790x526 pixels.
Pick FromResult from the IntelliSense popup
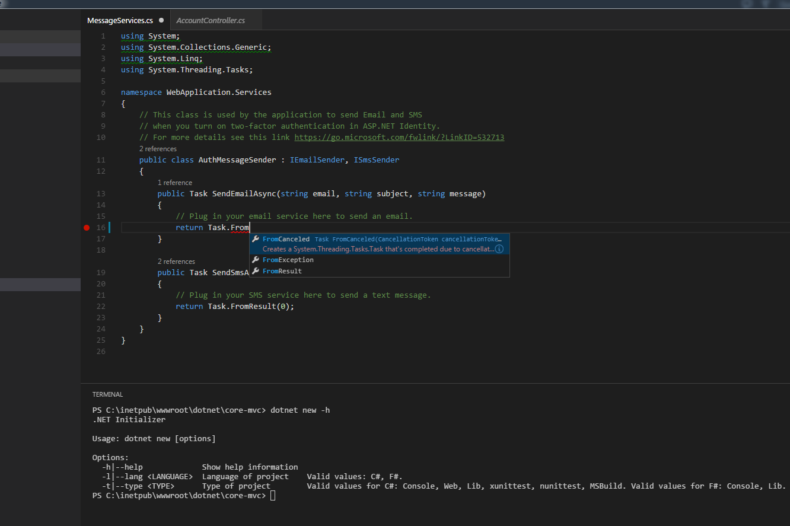click(x=282, y=271)
